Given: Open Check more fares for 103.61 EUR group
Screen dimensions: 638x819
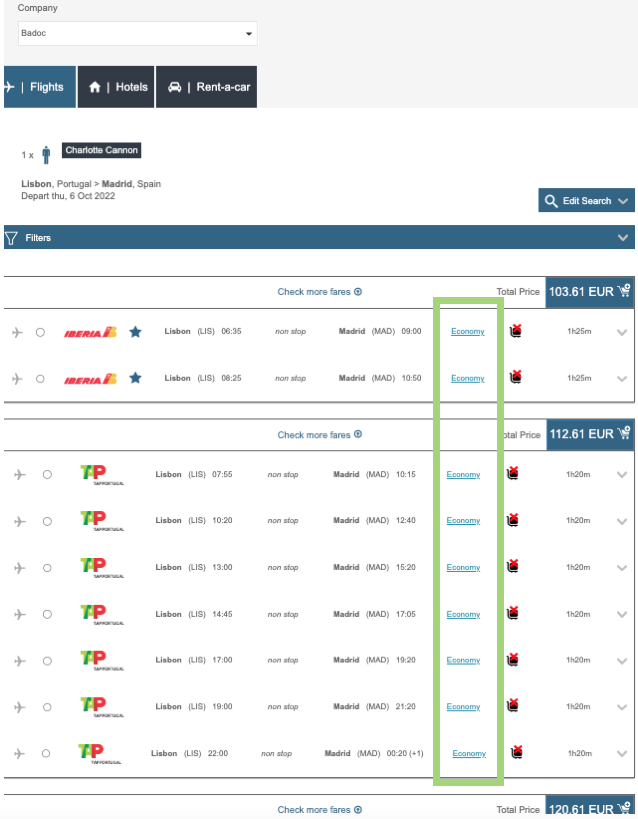Looking at the screenshot, I should pyautogui.click(x=319, y=292).
